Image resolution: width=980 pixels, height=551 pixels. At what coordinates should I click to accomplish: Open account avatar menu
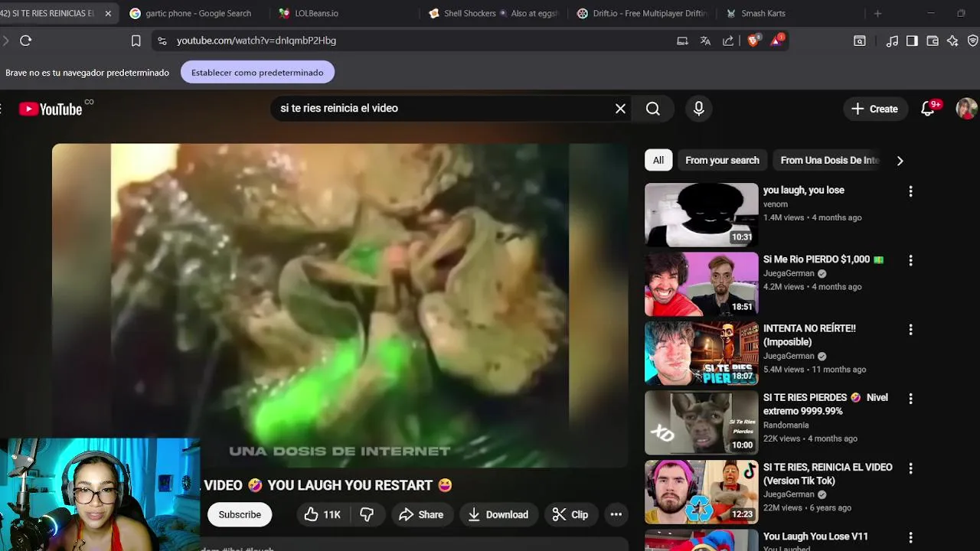tap(966, 109)
